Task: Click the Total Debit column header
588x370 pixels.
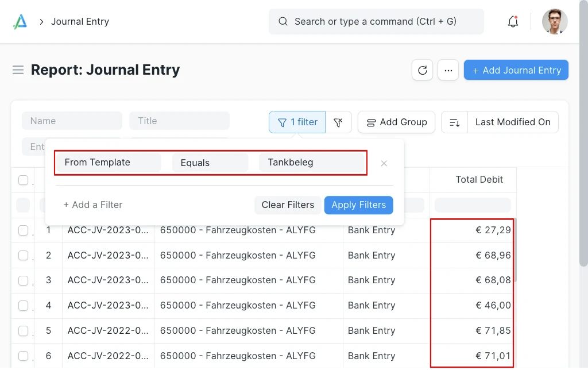Action: 479,180
